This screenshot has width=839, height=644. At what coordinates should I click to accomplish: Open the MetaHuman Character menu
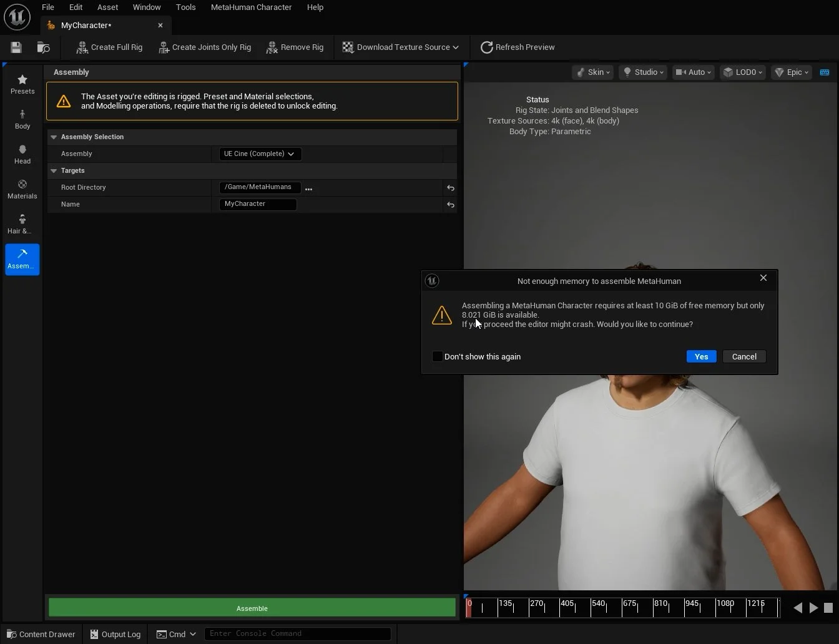click(x=251, y=7)
